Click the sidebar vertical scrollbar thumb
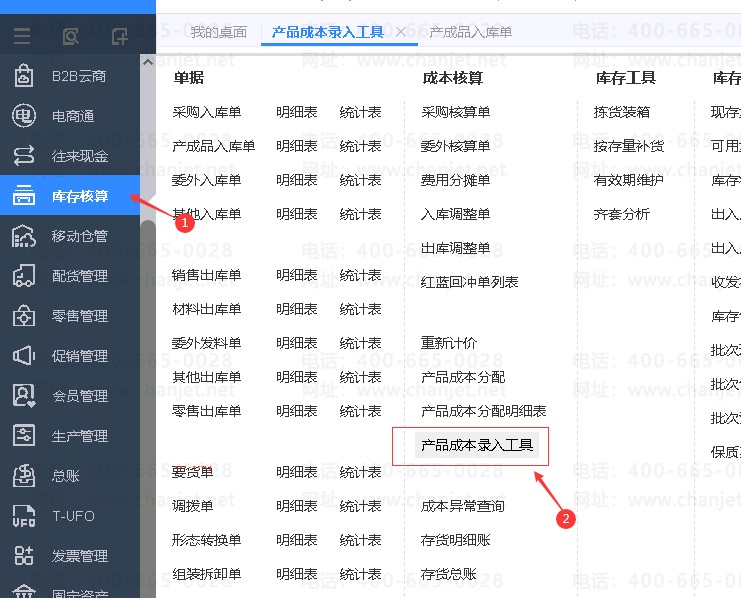 pos(148,407)
